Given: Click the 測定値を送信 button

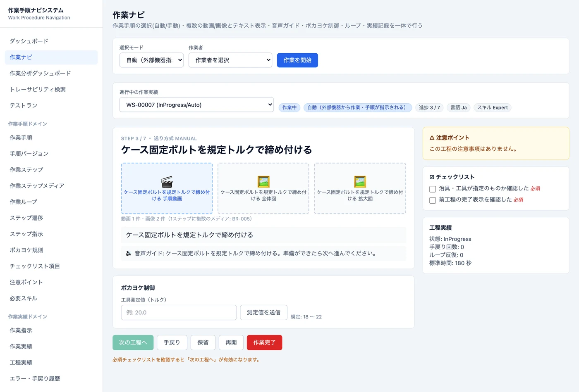Looking at the screenshot, I should click(x=263, y=313).
